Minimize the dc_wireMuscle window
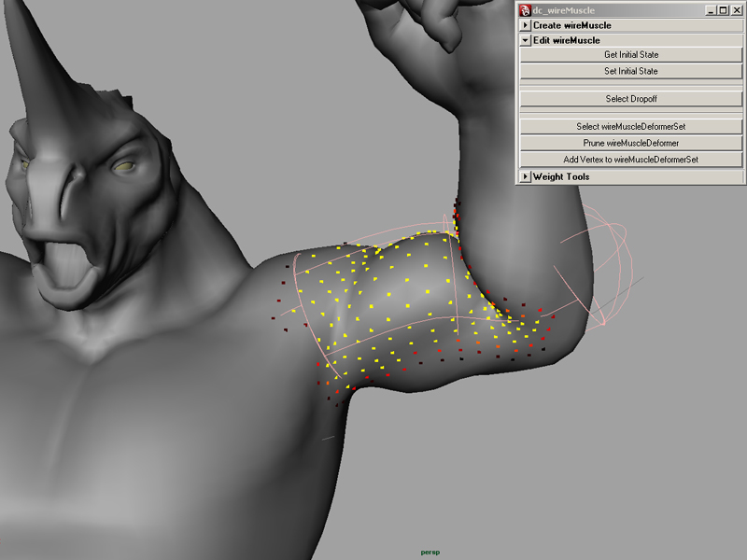This screenshot has height=560, width=747. (711, 10)
